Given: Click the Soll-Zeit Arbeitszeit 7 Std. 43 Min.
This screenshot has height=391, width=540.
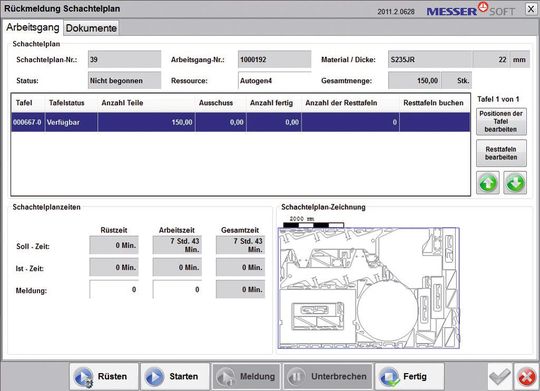Looking at the screenshot, I should pos(177,245).
